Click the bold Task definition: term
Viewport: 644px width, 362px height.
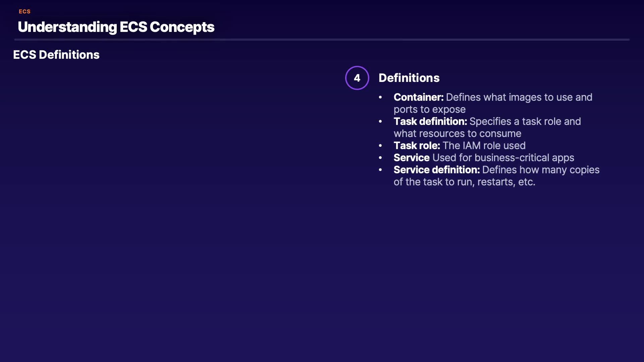tap(430, 122)
